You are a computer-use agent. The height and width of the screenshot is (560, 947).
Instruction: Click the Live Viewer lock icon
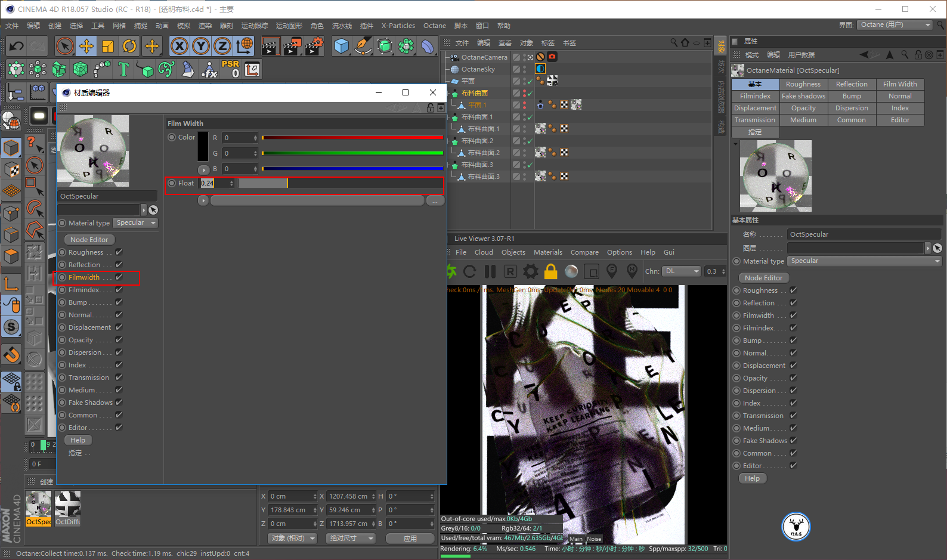pyautogui.click(x=550, y=272)
